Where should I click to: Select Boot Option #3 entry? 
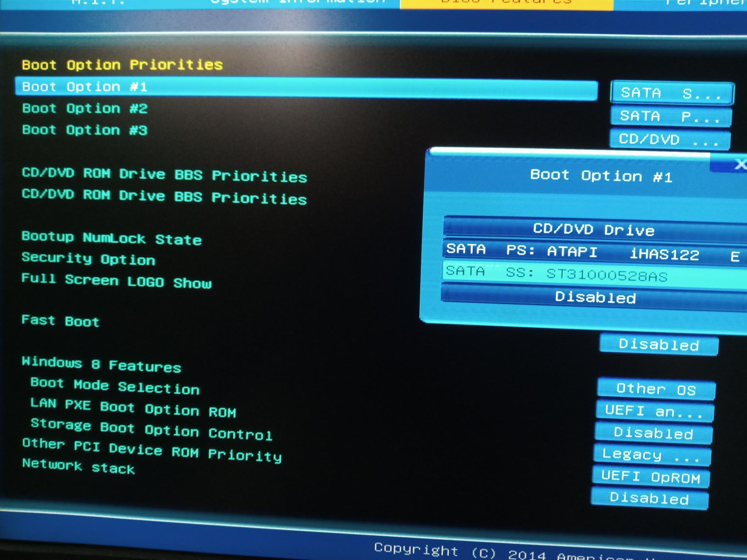pos(85,130)
